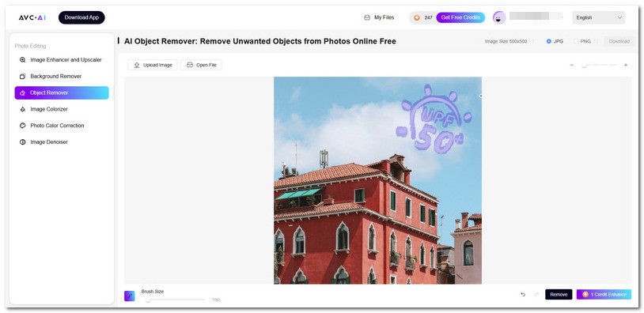Image resolution: width=644 pixels, height=313 pixels.
Task: Click the Image Enhancer magnifier icon
Action: [23, 60]
